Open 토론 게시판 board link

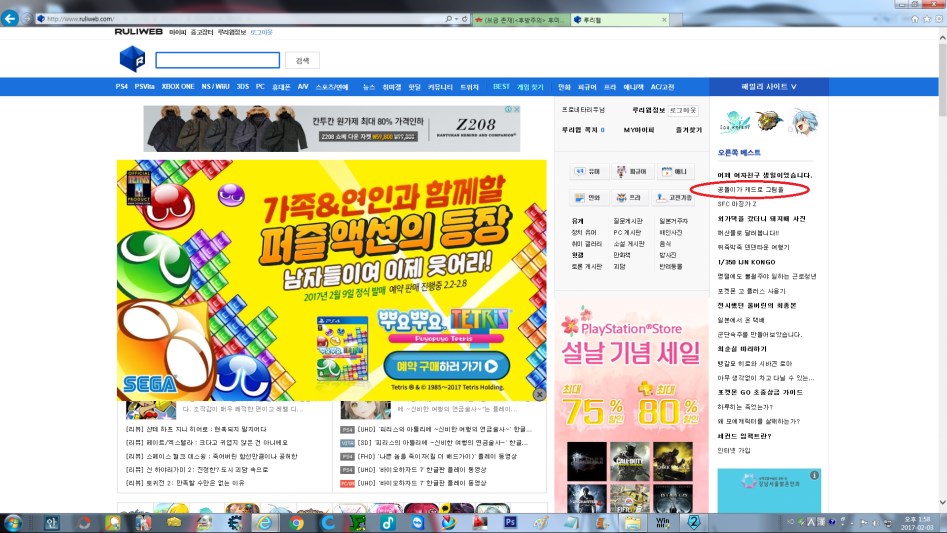point(587,267)
